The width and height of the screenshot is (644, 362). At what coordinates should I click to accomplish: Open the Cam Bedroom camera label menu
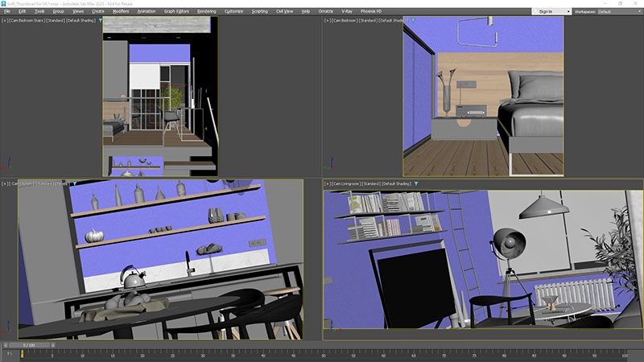pos(345,21)
